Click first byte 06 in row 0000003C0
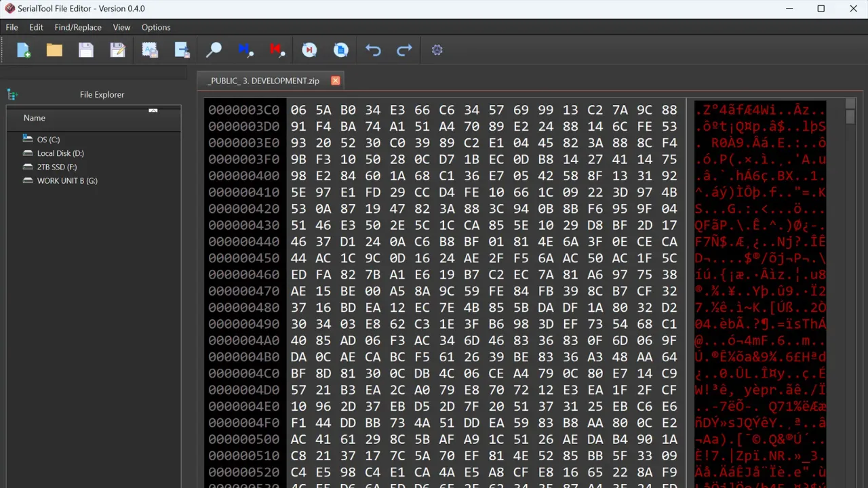868x488 pixels. tap(298, 110)
